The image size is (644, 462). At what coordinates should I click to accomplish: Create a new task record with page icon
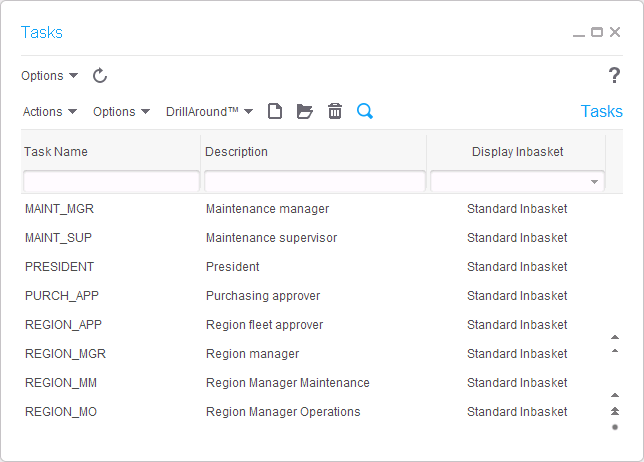tap(275, 111)
